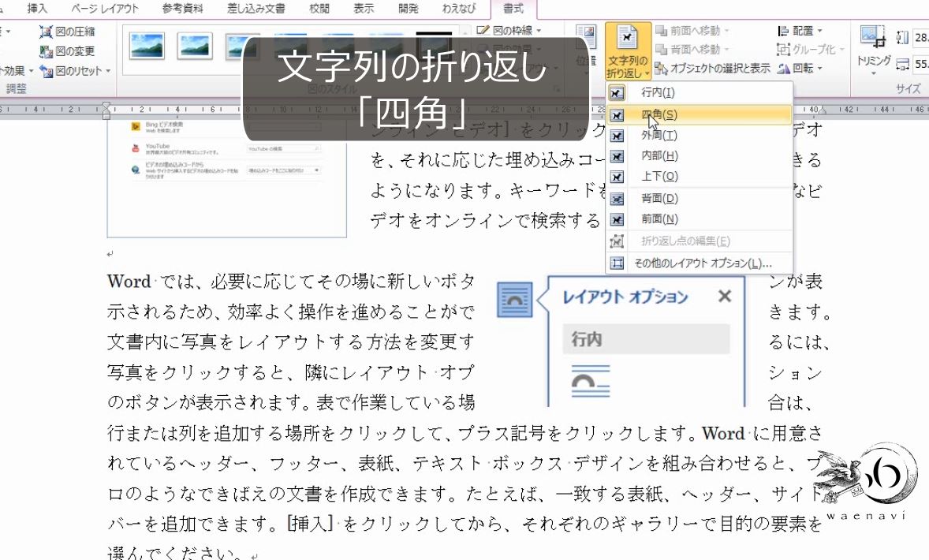The height and width of the screenshot is (560, 929).
Task: Choose 四角 square wrapping option
Action: click(700, 114)
